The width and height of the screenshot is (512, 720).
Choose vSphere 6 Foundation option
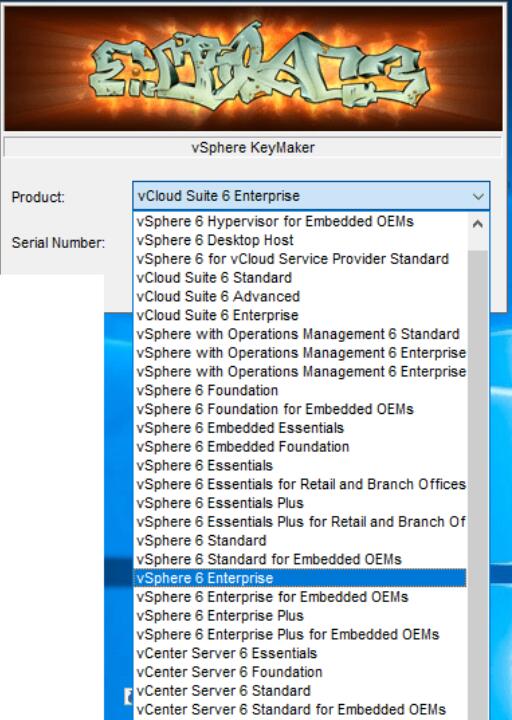[x=300, y=391]
